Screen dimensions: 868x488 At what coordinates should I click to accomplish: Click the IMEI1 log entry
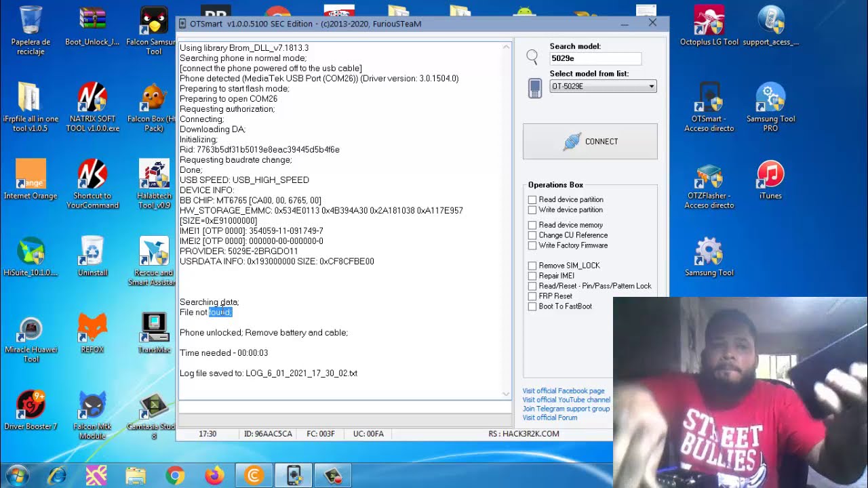point(252,231)
